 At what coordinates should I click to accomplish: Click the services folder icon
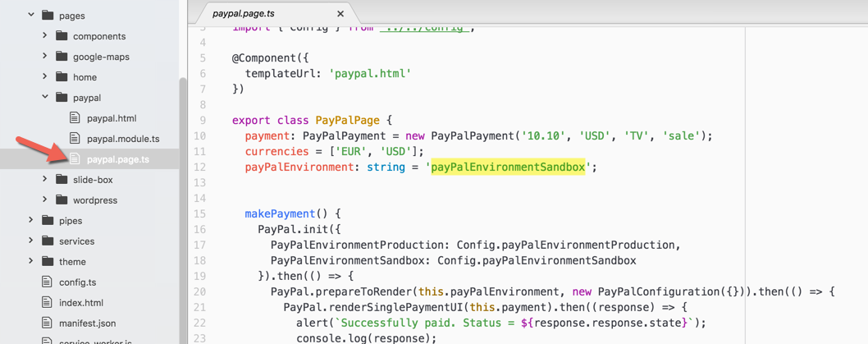[48, 241]
